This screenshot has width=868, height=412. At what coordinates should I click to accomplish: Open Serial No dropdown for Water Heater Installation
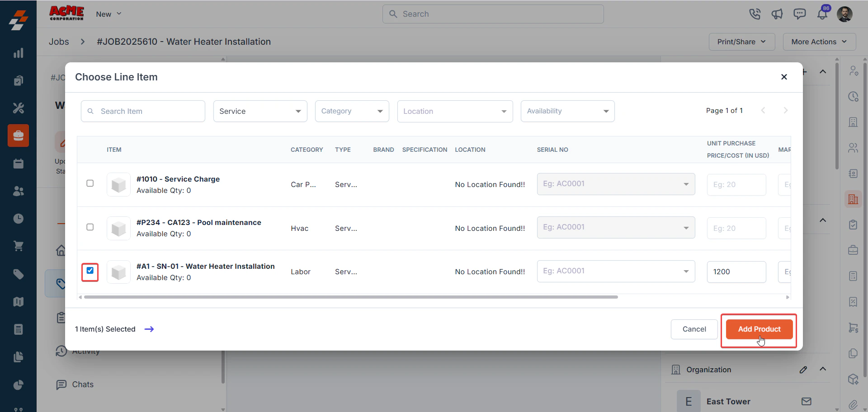pos(616,271)
